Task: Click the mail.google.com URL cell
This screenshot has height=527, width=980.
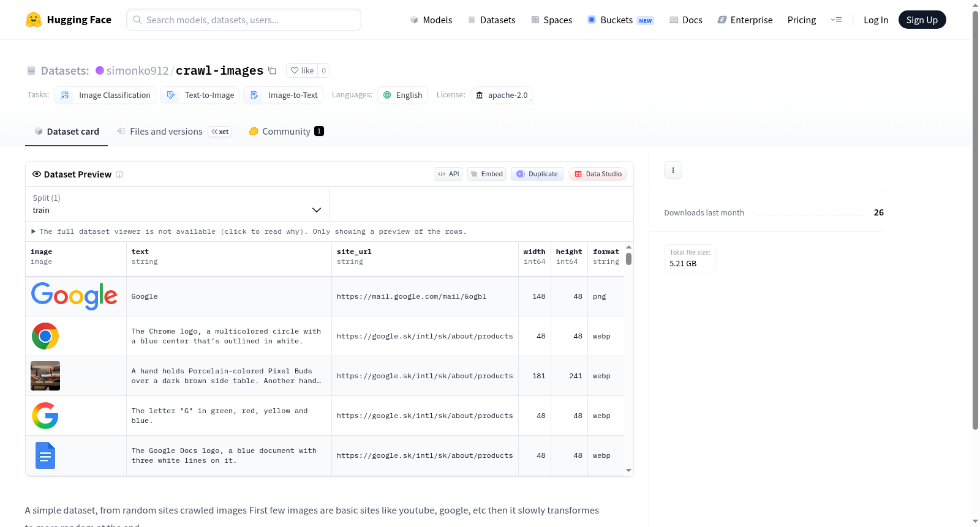Action: (425, 296)
